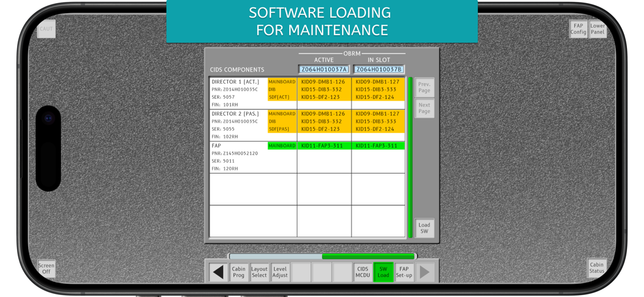Select the active OBRM field Z064H010037A
The width and height of the screenshot is (644, 297).
[x=324, y=70]
